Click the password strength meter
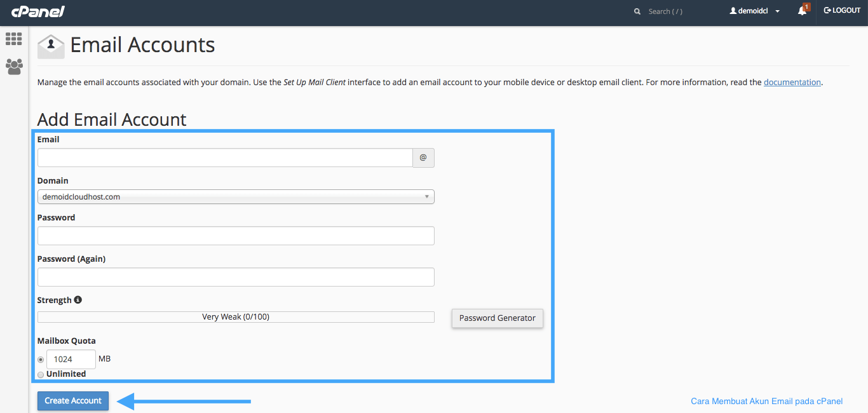 [x=236, y=316]
